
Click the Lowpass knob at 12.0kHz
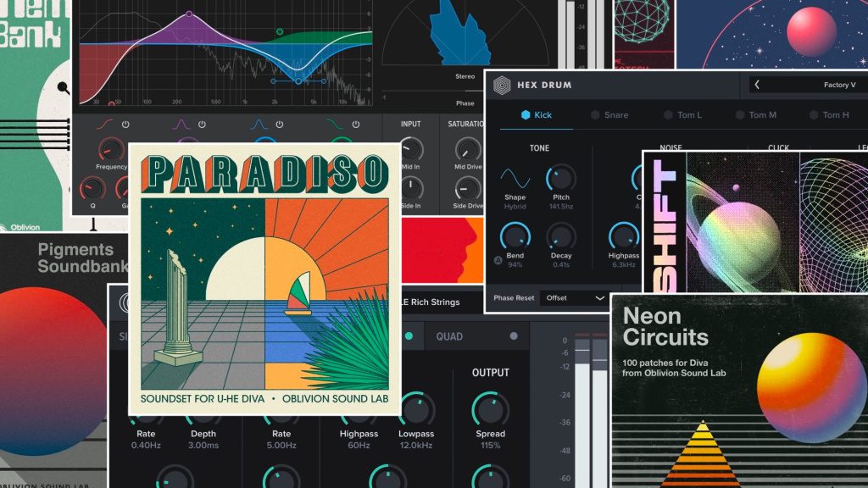416,409
